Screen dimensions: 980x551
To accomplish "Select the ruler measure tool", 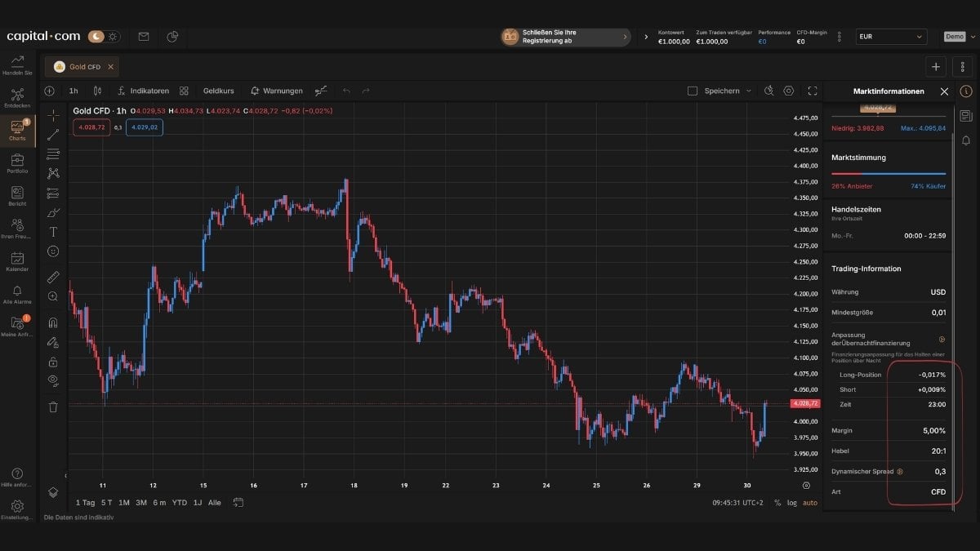I will (53, 277).
